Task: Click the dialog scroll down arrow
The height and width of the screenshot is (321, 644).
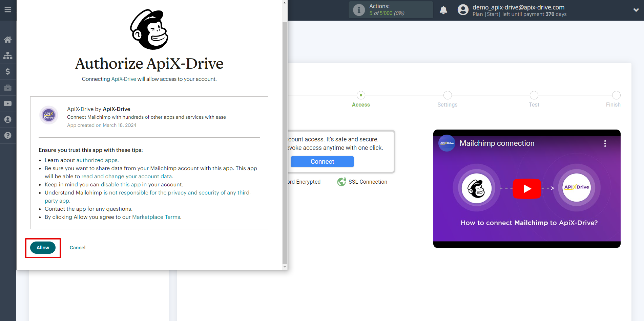Action: click(x=285, y=267)
